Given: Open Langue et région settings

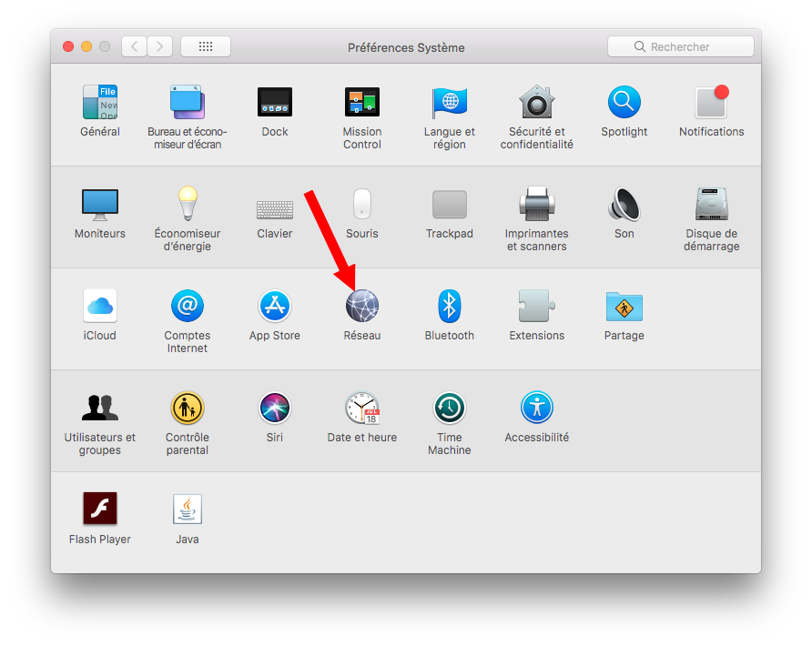Looking at the screenshot, I should (450, 102).
